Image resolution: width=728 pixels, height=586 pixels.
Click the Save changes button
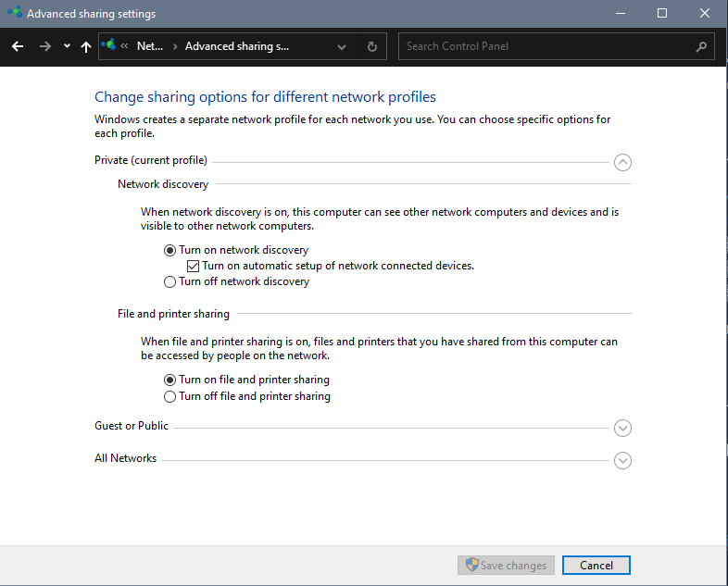pos(506,566)
